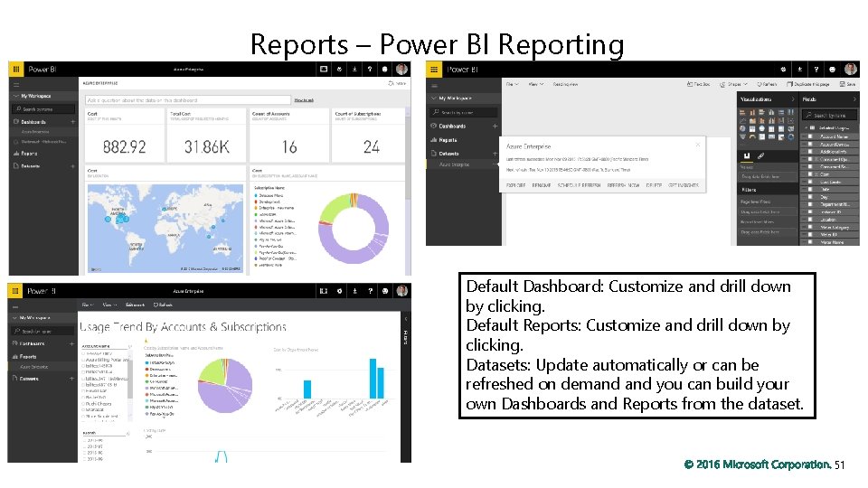Click settings gear in bottom report window
868x488 pixels.
339,291
